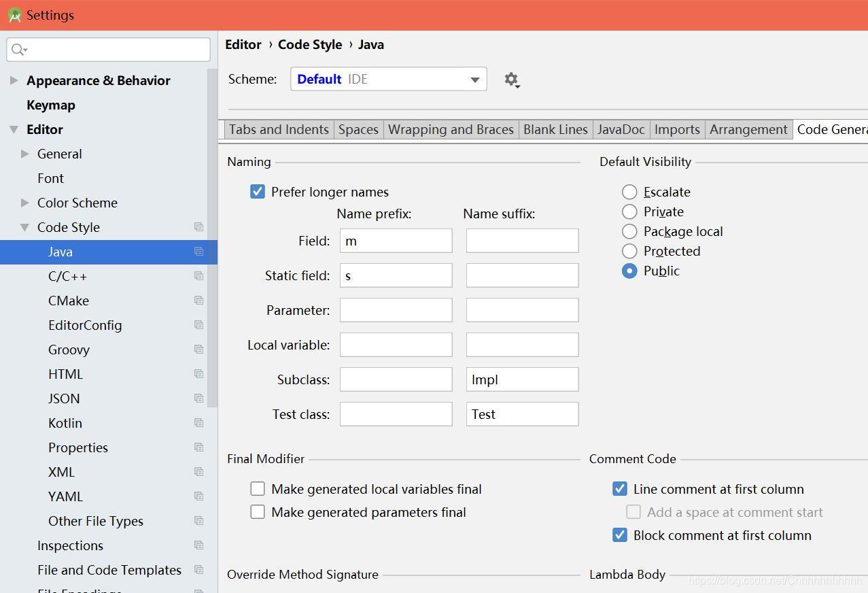Image resolution: width=868 pixels, height=593 pixels.
Task: Check Add a space at comment start
Action: (633, 512)
